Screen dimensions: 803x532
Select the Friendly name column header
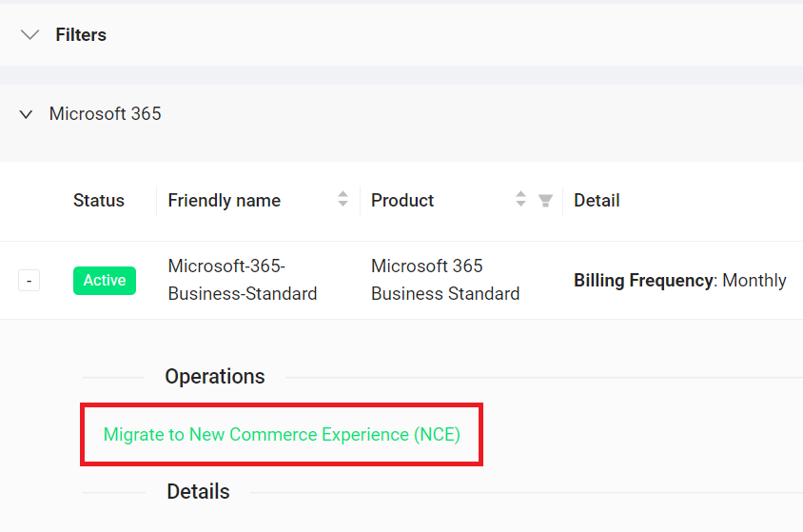(x=225, y=200)
